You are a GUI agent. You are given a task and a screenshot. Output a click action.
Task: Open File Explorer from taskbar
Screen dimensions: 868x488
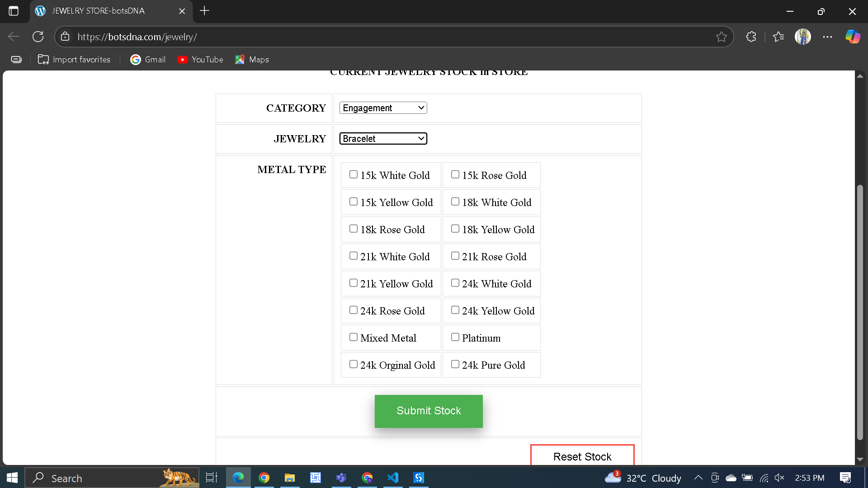[290, 478]
